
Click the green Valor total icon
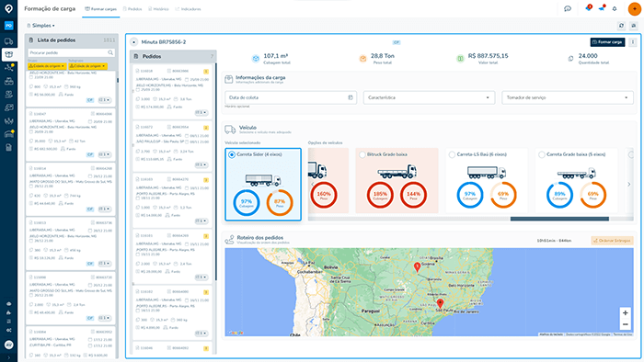coord(460,59)
